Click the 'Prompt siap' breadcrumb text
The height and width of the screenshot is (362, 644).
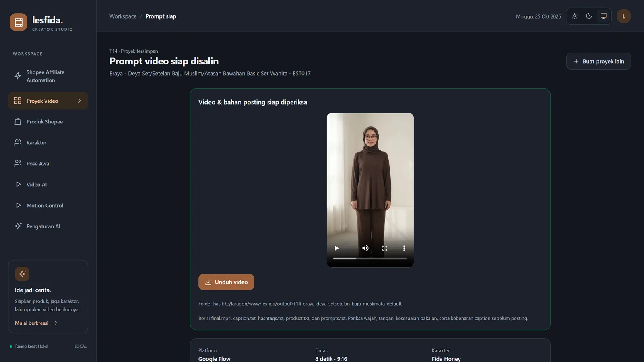(x=161, y=16)
